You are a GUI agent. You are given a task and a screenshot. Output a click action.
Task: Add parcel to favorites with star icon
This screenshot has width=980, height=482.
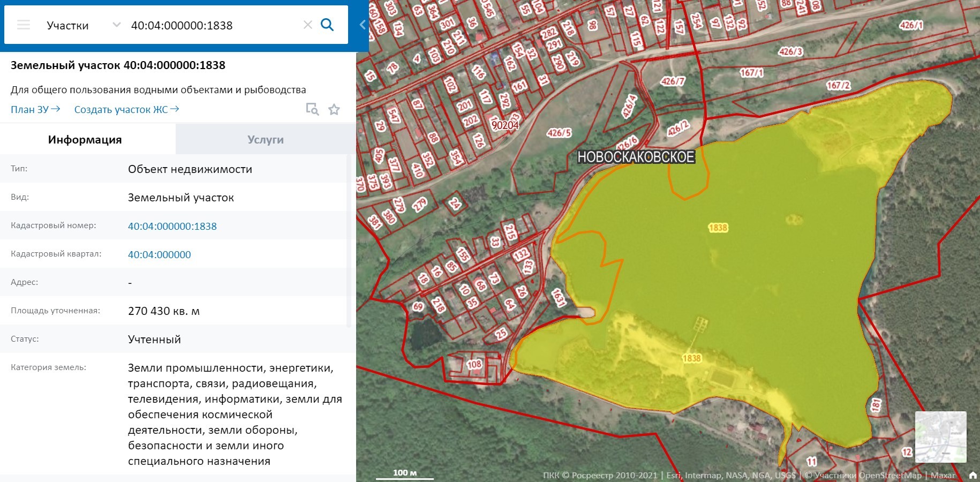pos(334,110)
